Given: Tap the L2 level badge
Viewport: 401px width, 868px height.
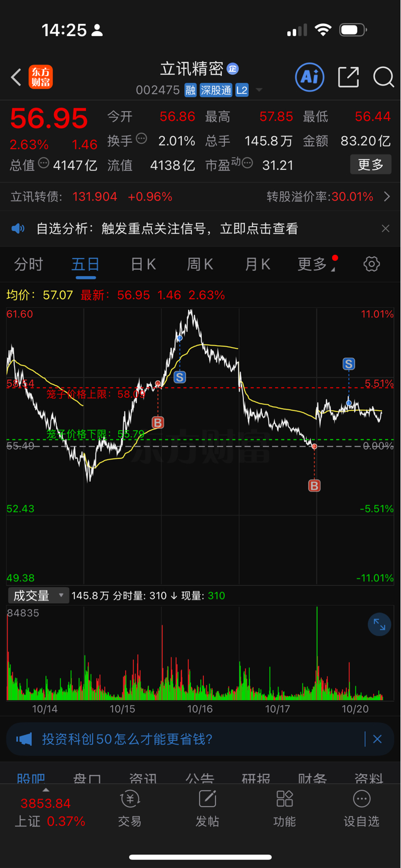Looking at the screenshot, I should [242, 90].
